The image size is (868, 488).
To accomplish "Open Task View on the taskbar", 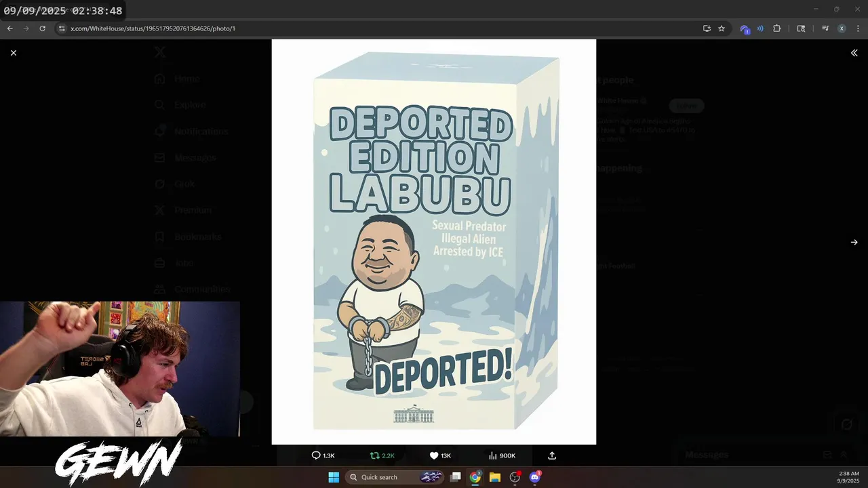I will pyautogui.click(x=456, y=477).
